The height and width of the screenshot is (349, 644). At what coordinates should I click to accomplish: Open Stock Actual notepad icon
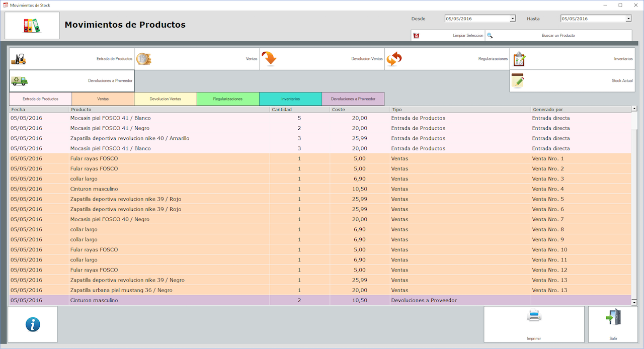click(x=518, y=80)
